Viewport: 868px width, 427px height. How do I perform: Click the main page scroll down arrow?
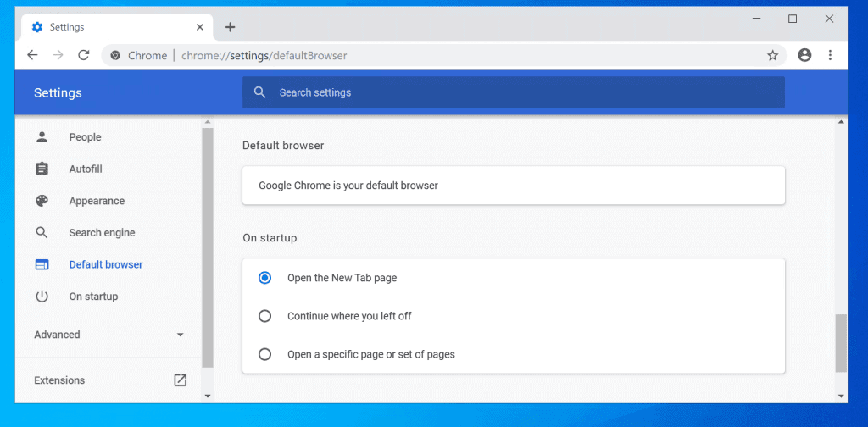[x=841, y=396]
